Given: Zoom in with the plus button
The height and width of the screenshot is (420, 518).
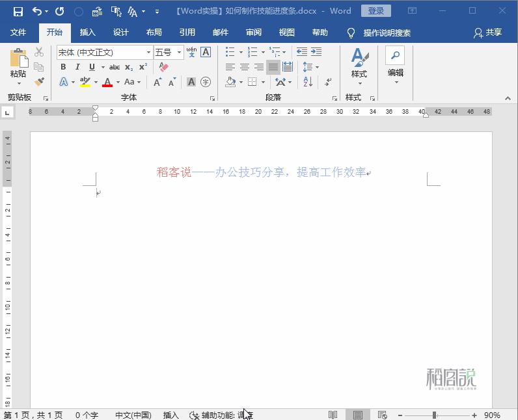Looking at the screenshot, I should pyautogui.click(x=474, y=415).
